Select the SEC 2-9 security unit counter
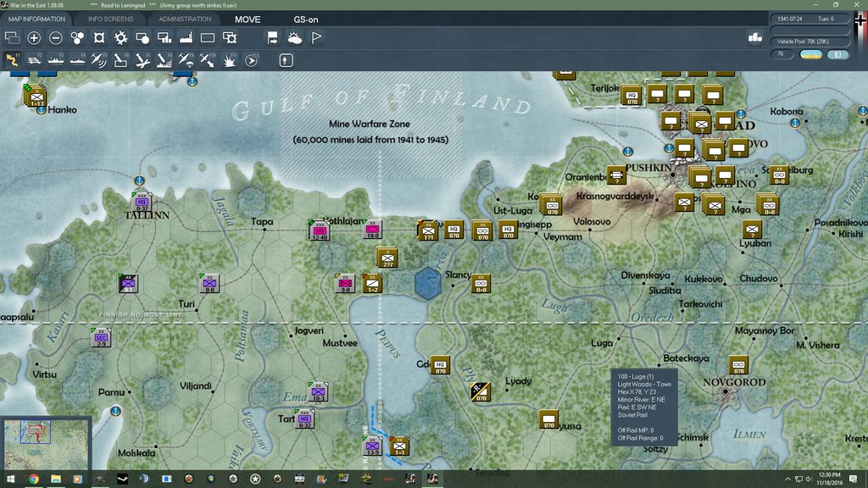The height and width of the screenshot is (488, 868). 101,337
